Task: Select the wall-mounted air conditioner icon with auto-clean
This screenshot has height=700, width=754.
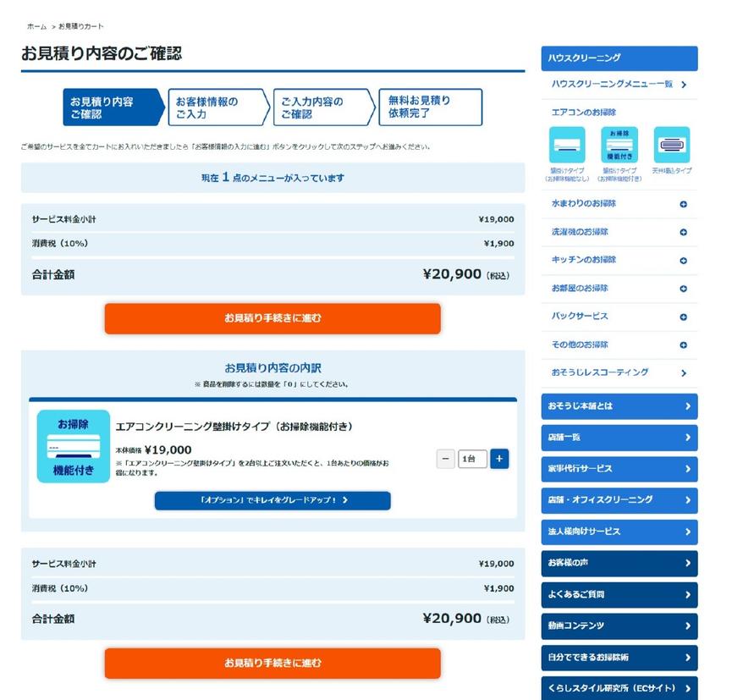Action: tap(619, 145)
